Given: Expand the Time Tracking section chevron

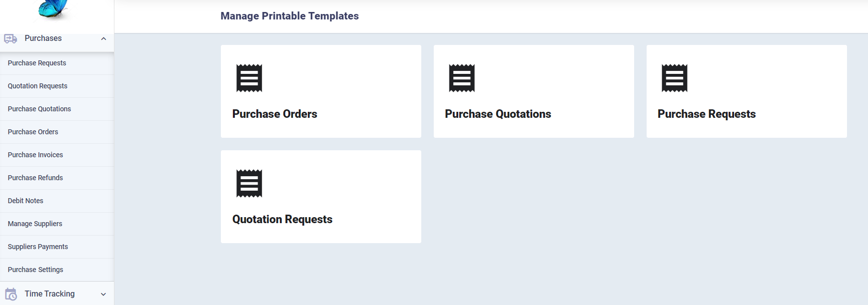Looking at the screenshot, I should 103,294.
